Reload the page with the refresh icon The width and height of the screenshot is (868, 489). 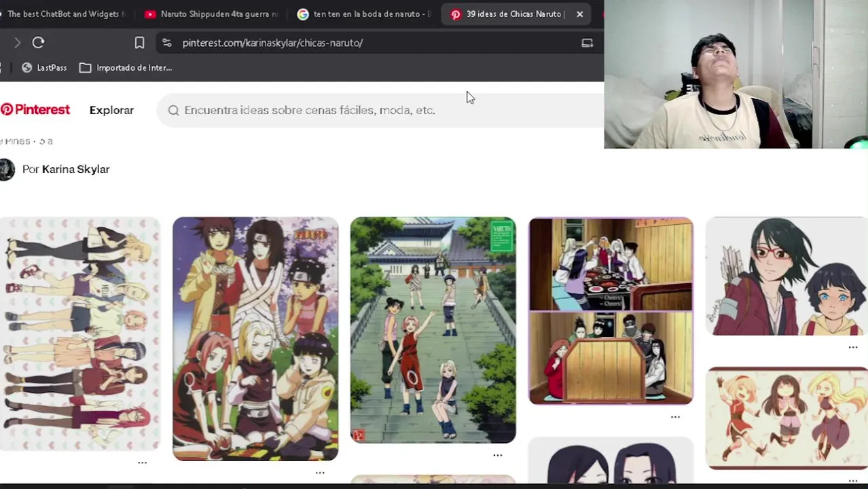[x=38, y=43]
